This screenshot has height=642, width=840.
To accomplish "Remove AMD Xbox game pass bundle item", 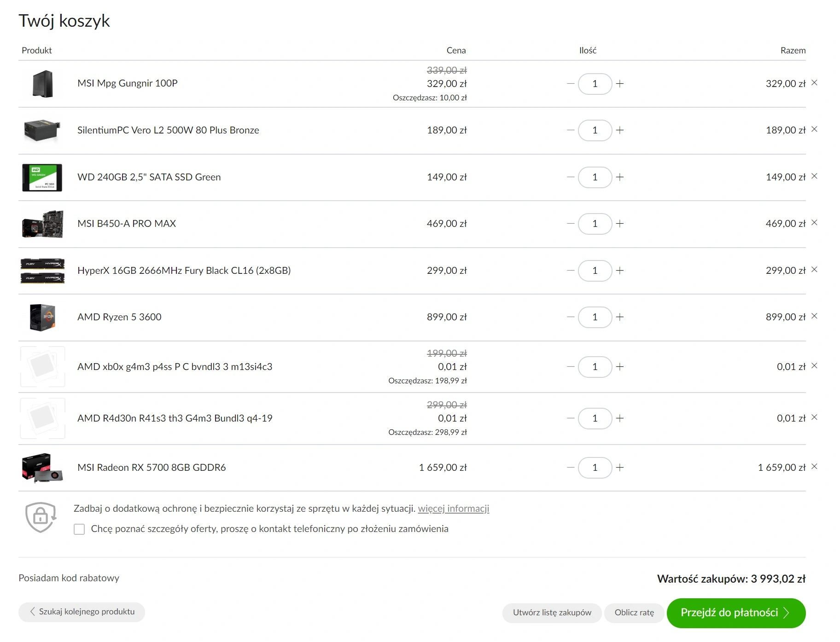I will click(x=814, y=366).
